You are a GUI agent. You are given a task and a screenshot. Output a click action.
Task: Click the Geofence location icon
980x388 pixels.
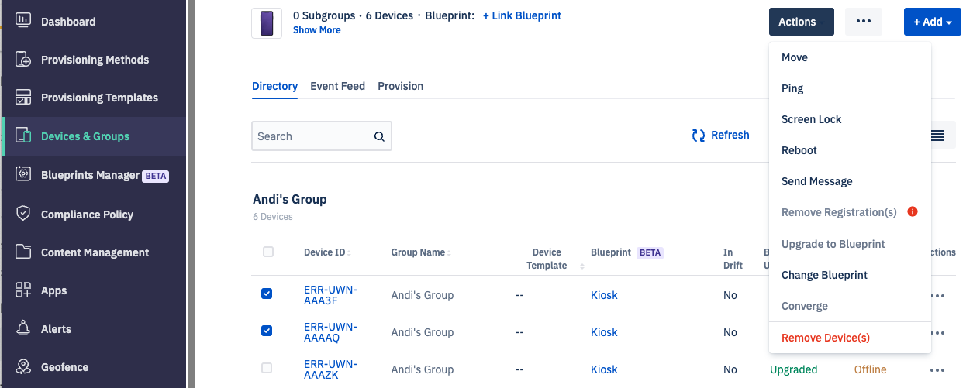(23, 367)
